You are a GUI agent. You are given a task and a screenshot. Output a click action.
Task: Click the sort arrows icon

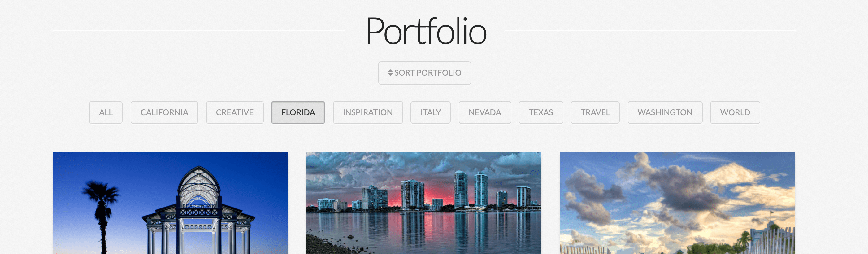(x=390, y=73)
